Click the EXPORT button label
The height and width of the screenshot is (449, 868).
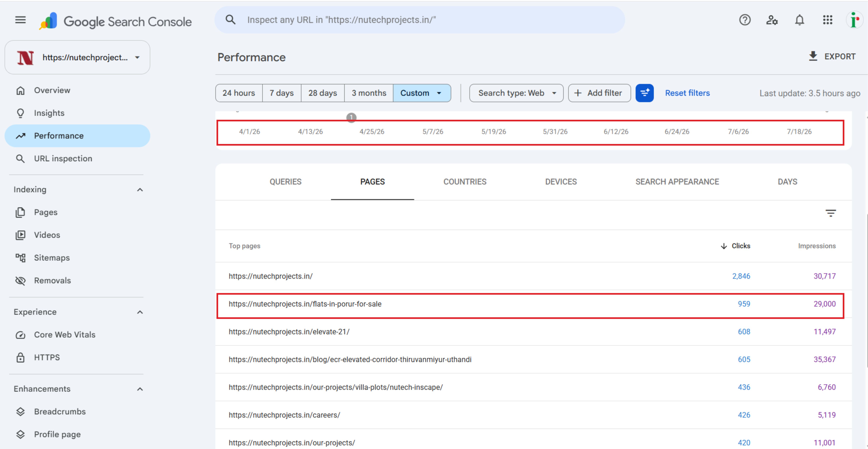point(840,57)
